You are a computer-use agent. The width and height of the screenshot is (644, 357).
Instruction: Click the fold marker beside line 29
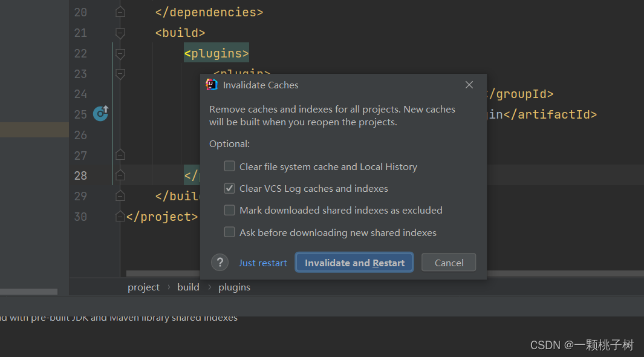tap(120, 195)
